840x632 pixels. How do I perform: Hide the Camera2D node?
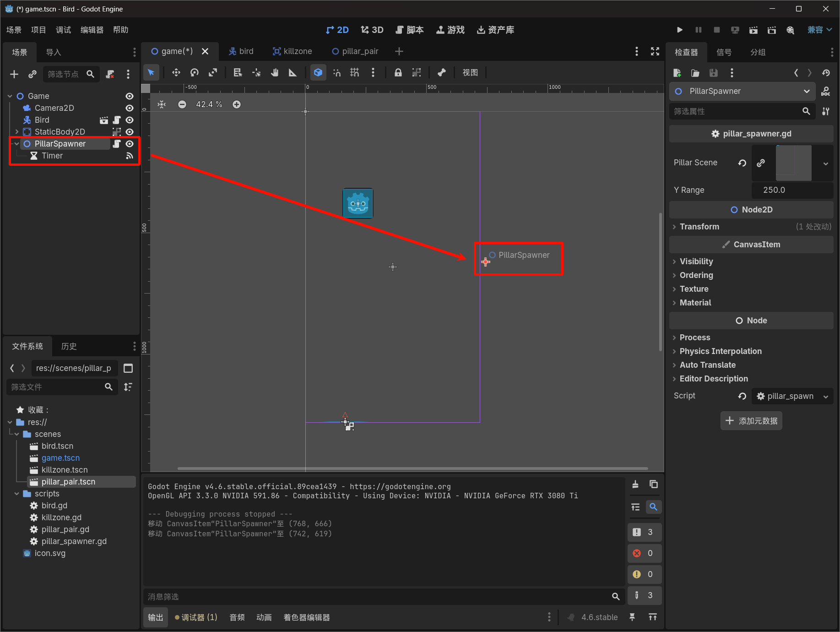pos(130,108)
